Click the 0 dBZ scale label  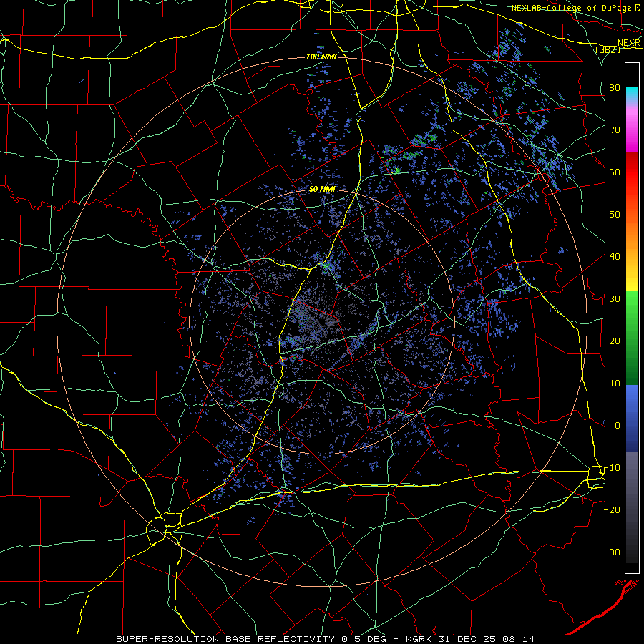tap(618, 426)
